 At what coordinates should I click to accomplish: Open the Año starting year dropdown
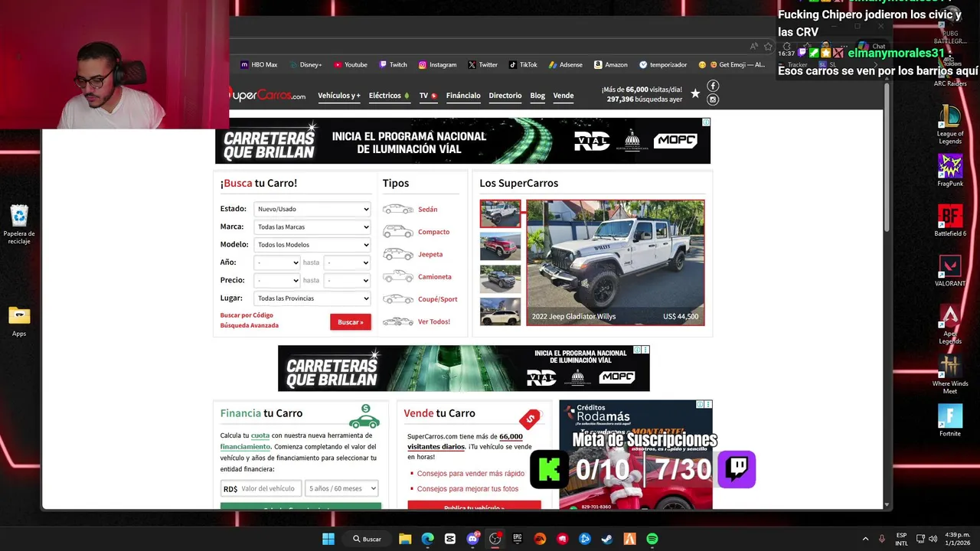(x=277, y=262)
